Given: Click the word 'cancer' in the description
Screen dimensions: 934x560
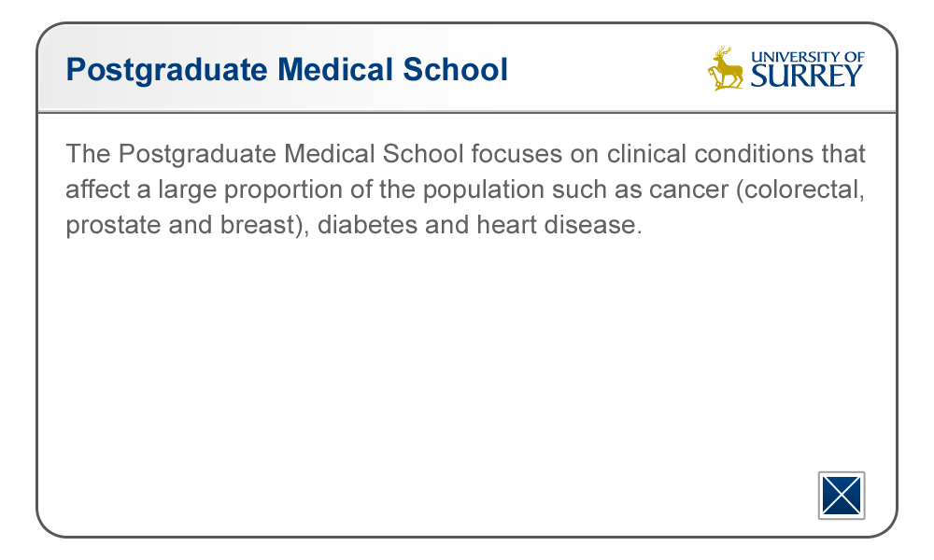Looking at the screenshot, I should (688, 189).
